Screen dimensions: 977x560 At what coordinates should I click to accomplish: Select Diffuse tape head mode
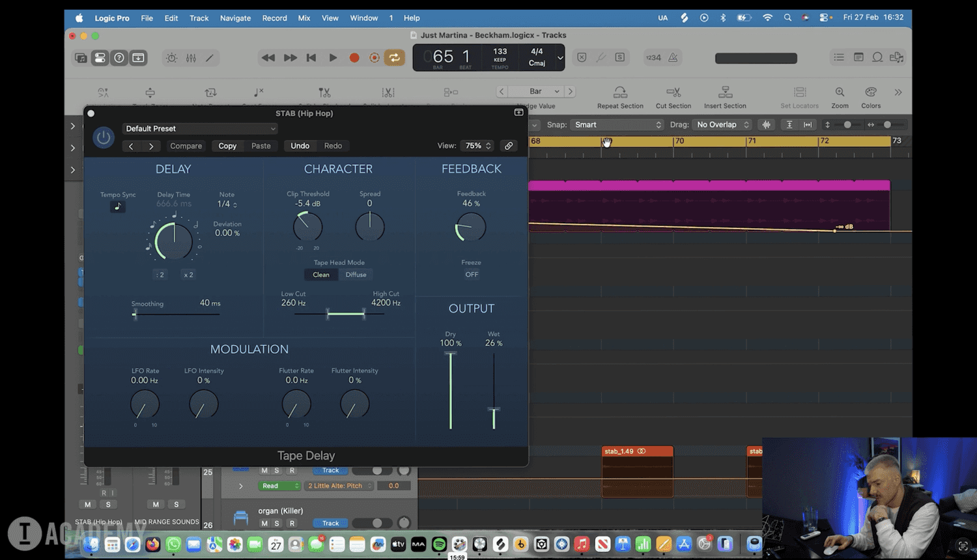tap(356, 275)
